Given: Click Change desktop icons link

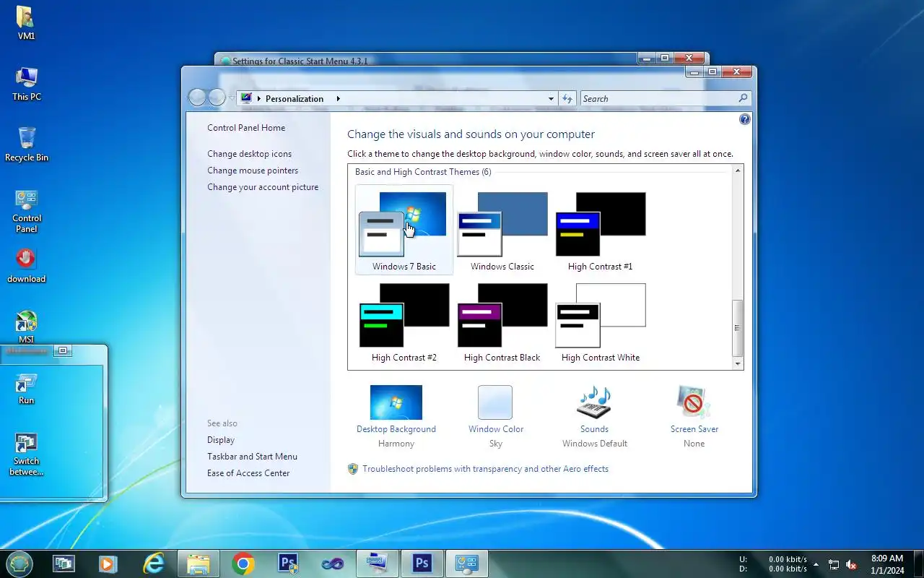Looking at the screenshot, I should (250, 154).
